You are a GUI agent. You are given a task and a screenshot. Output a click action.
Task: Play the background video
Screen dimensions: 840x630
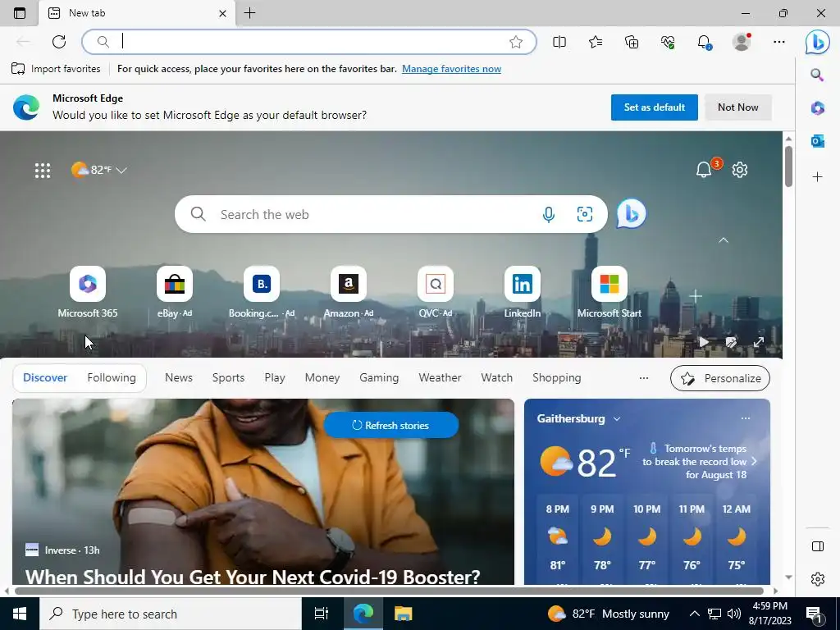click(704, 342)
